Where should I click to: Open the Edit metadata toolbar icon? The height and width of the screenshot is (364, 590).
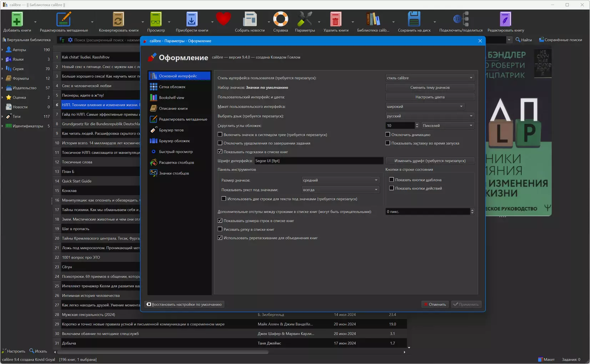coord(64,20)
